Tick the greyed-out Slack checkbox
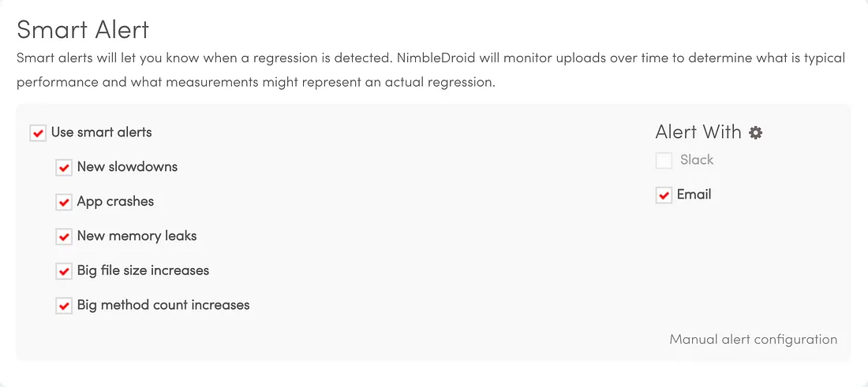This screenshot has width=868, height=387. pos(664,161)
